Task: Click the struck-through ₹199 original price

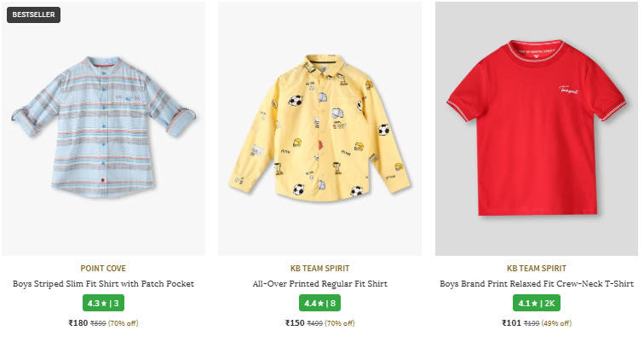Action: 531,324
